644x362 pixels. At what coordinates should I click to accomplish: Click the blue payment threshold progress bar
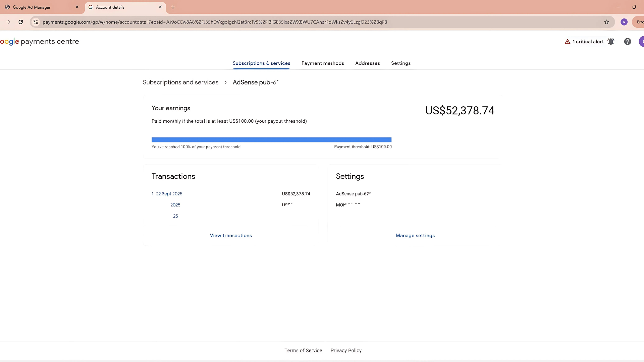(271, 140)
